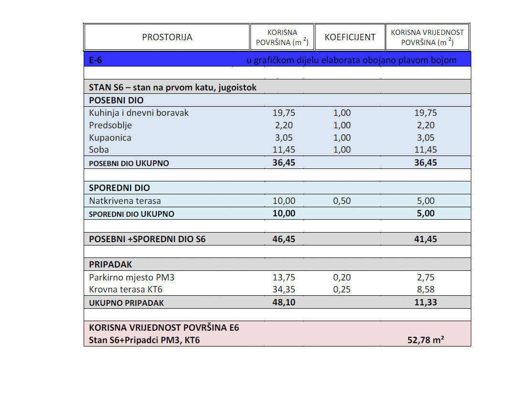532x402 pixels.
Task: Select the KOEFICIJENT column header
Action: click(x=350, y=37)
